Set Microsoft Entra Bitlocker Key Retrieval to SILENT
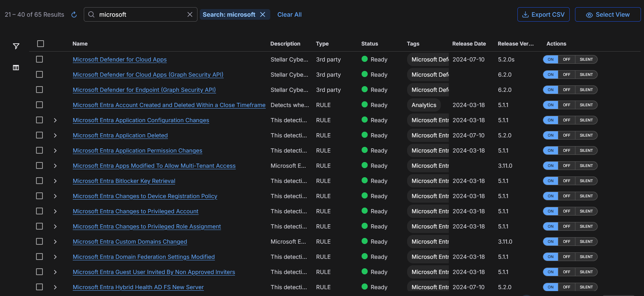 [x=586, y=181]
